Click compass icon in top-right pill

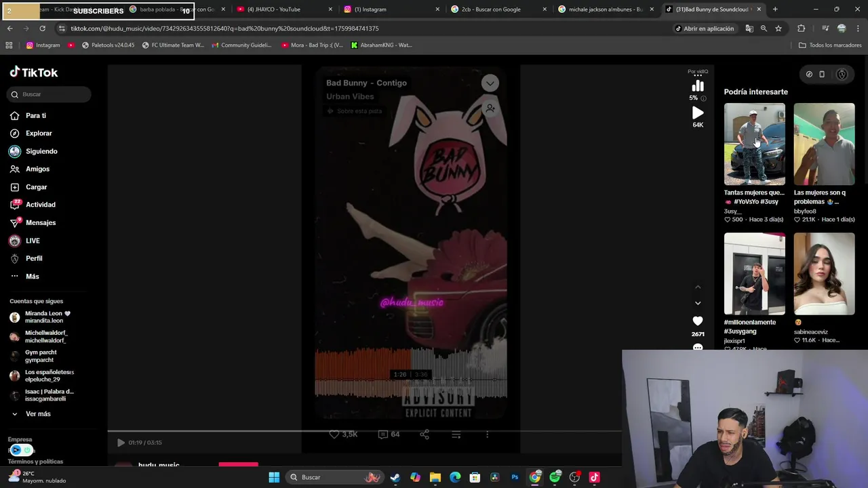pos(809,75)
